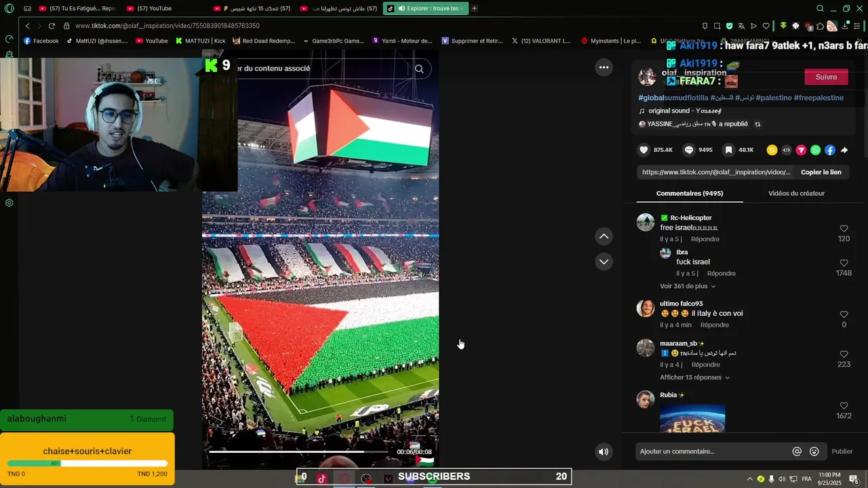868x488 pixels.
Task: Repost video with yellow repost icon
Action: (x=772, y=150)
